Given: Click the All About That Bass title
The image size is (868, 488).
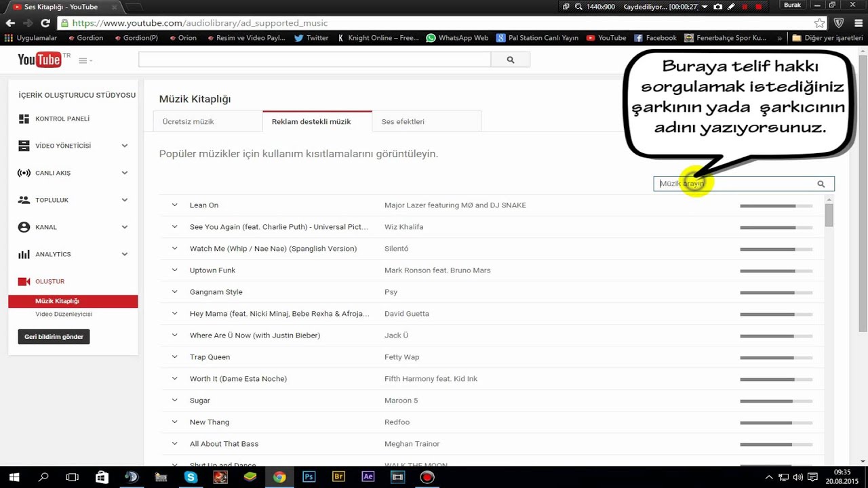Looking at the screenshot, I should pos(224,444).
